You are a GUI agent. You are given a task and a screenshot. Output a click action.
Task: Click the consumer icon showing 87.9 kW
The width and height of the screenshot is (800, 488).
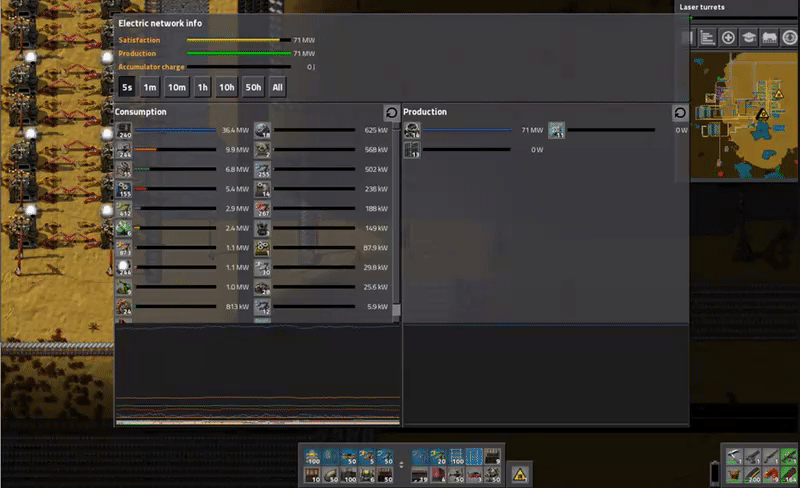[262, 248]
